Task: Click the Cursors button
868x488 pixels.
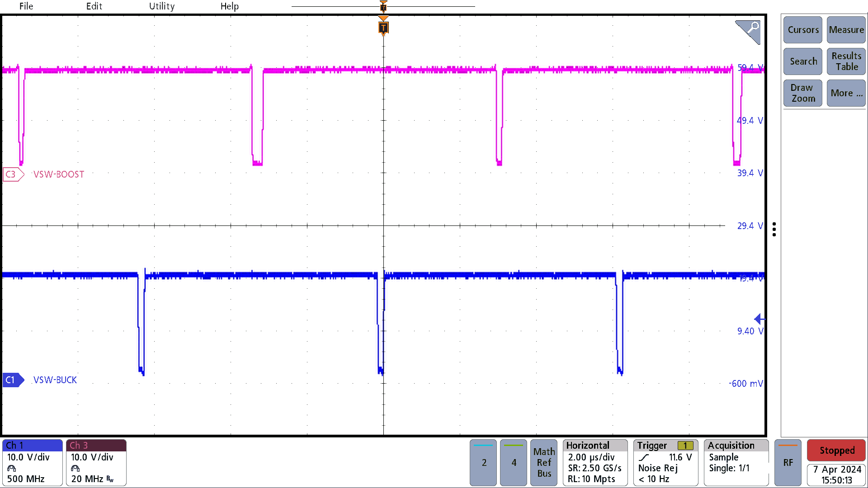Action: 803,30
